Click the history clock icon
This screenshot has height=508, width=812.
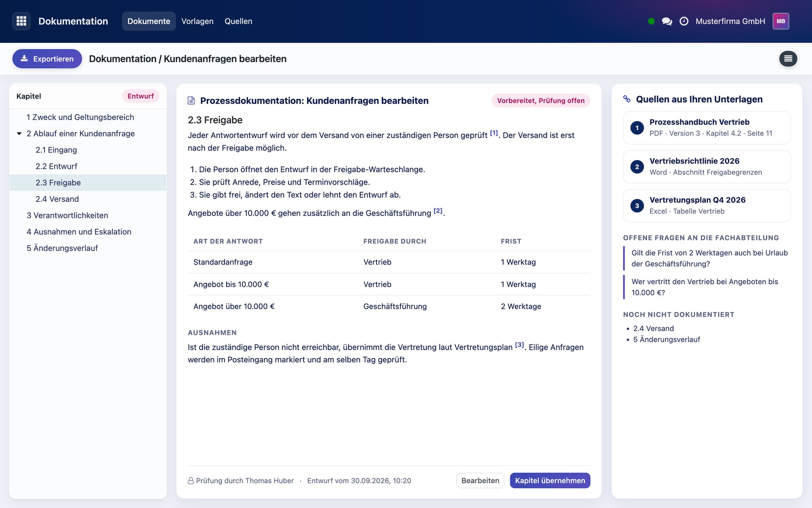[x=684, y=21]
